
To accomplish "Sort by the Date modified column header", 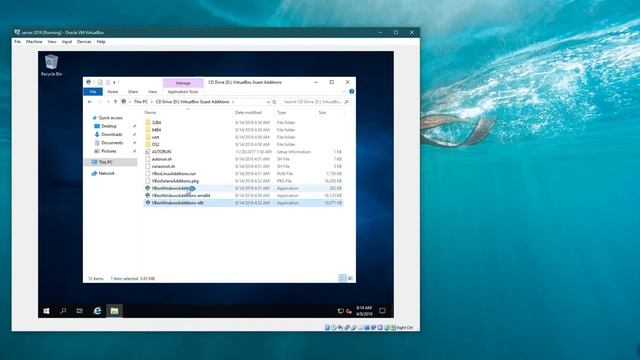I will point(248,112).
